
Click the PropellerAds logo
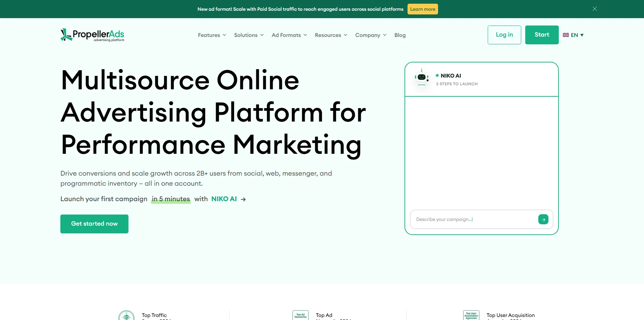tap(92, 35)
